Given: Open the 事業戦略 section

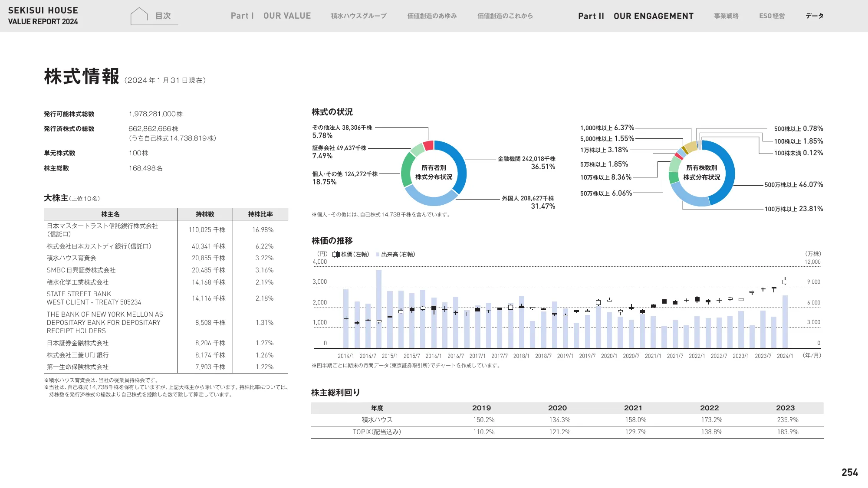Looking at the screenshot, I should coord(727,16).
